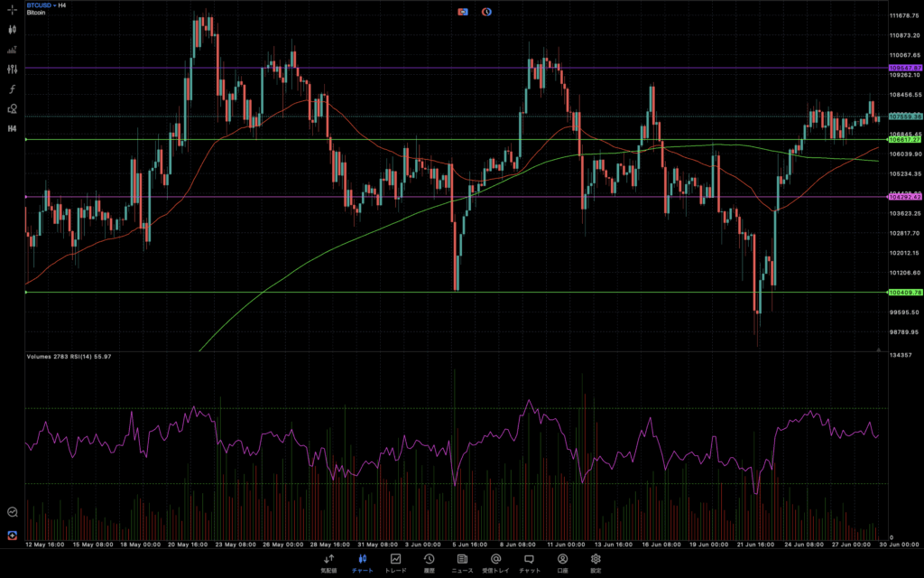The image size is (924, 578).
Task: Select the purple 104292.42 price label
Action: 905,197
